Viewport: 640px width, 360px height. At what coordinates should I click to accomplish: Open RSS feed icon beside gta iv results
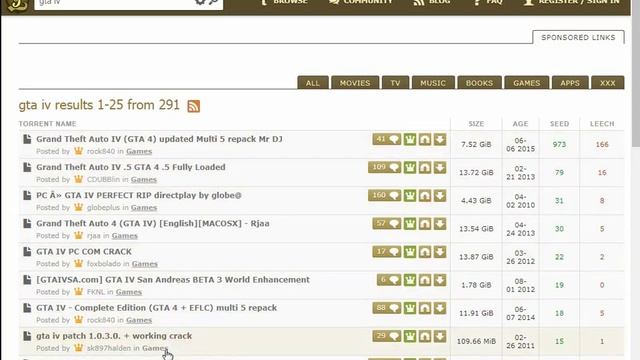193,106
